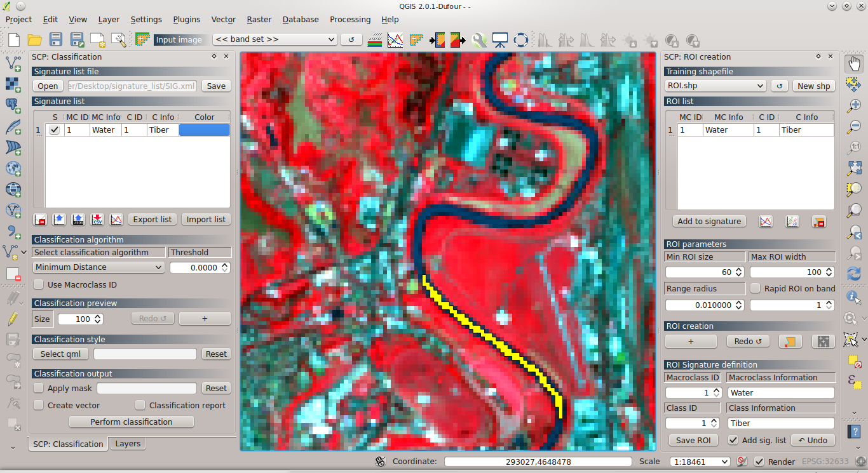
Task: Export signature list to CSV icon
Action: (97, 219)
